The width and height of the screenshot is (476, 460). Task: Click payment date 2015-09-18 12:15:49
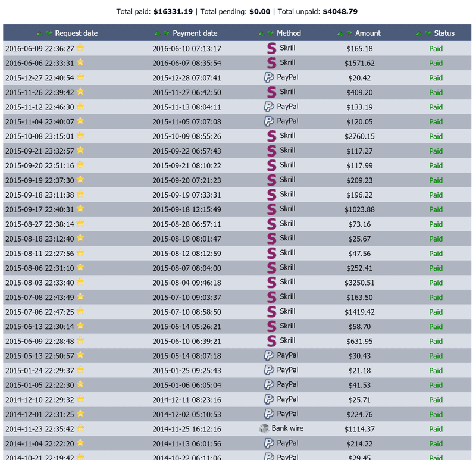tap(187, 210)
